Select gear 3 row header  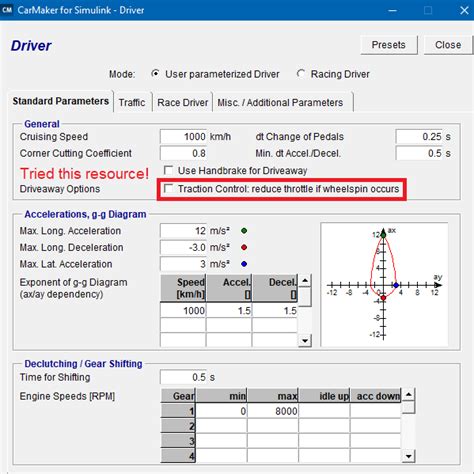[178, 441]
